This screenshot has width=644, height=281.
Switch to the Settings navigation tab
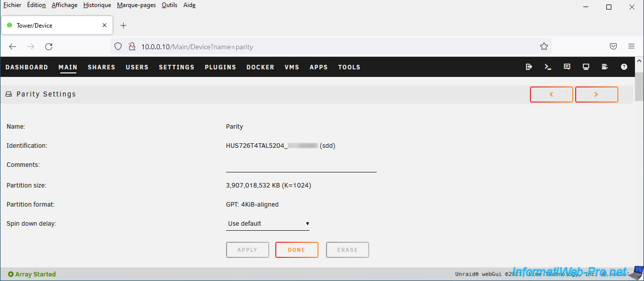176,67
